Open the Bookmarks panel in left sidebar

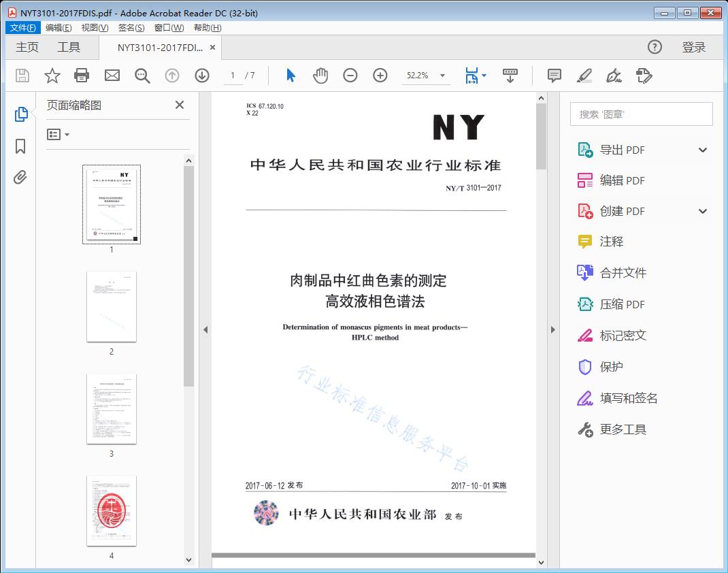point(20,146)
